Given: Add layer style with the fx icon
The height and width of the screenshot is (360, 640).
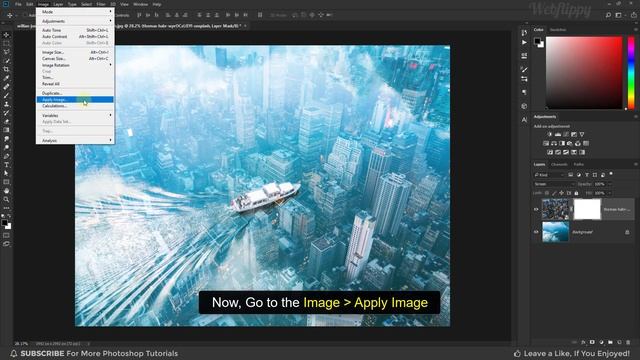Looking at the screenshot, I should 583,342.
